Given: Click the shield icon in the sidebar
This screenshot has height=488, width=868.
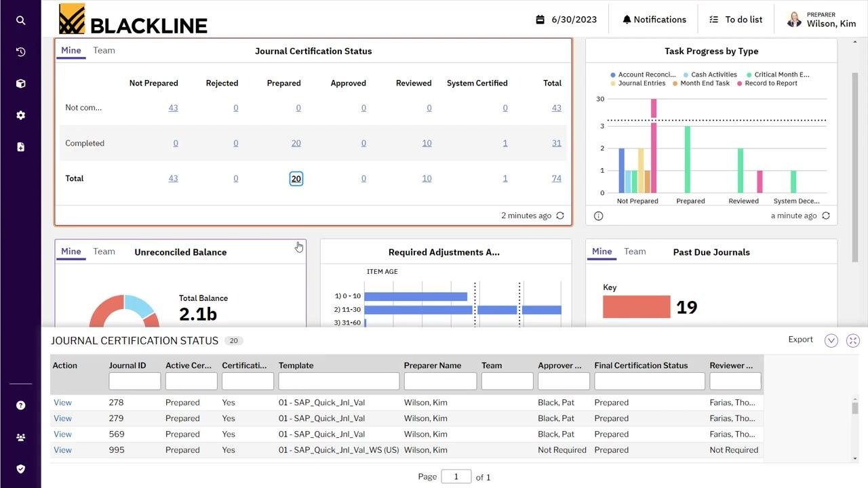Looking at the screenshot, I should (x=20, y=468).
